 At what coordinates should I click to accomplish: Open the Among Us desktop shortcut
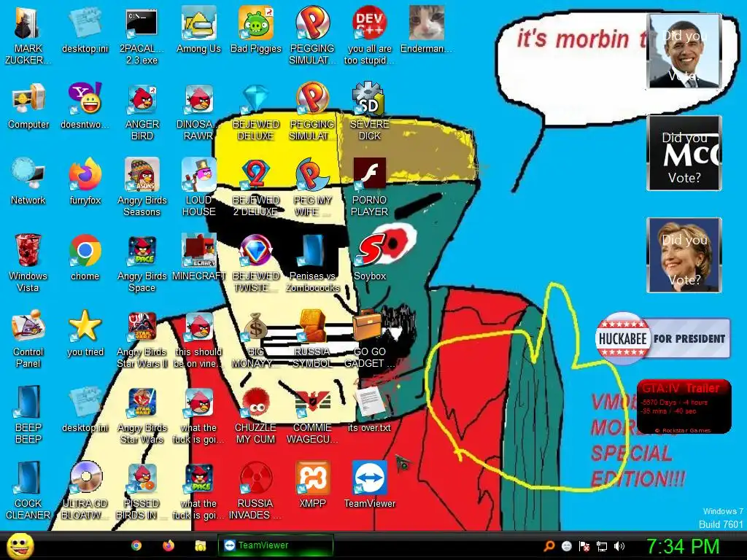click(x=198, y=29)
